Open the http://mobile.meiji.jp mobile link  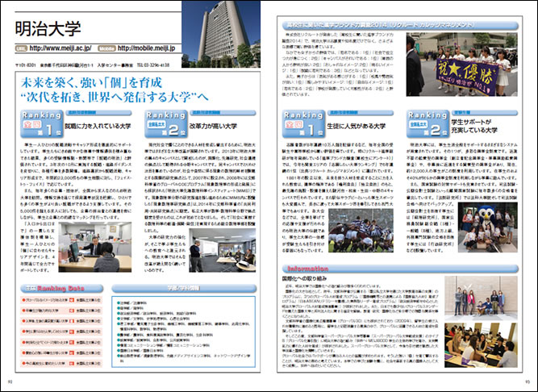147,48
